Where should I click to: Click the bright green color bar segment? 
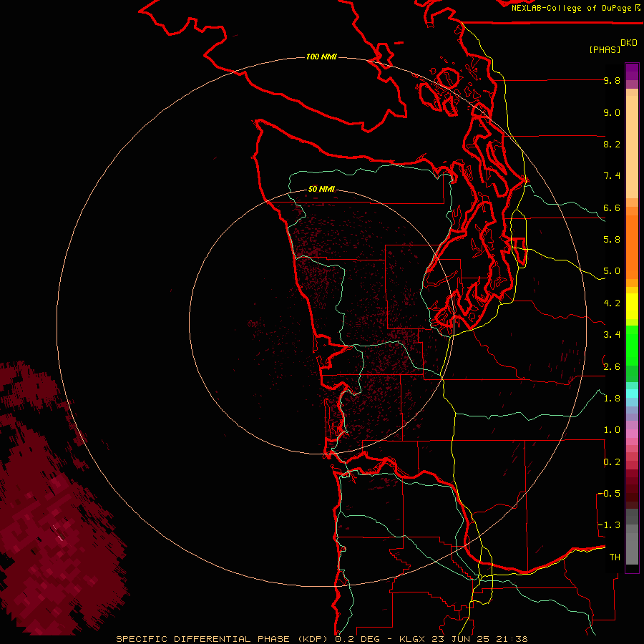[632, 345]
